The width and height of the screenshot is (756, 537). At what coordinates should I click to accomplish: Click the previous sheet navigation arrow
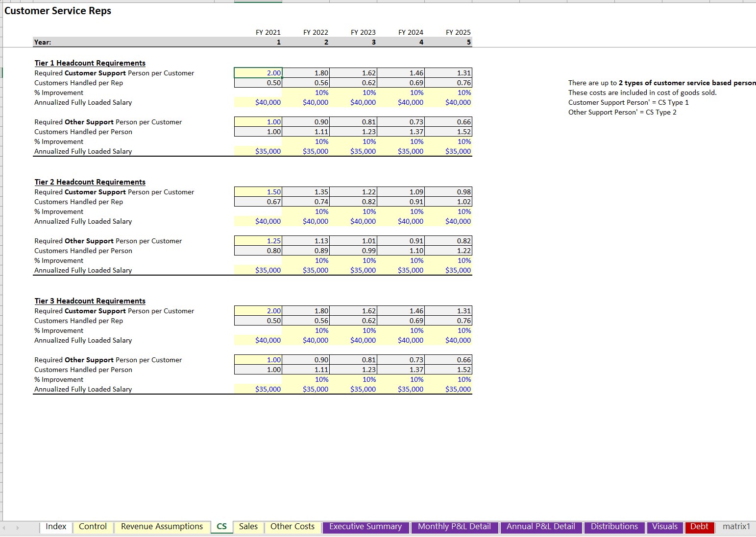(x=4, y=527)
